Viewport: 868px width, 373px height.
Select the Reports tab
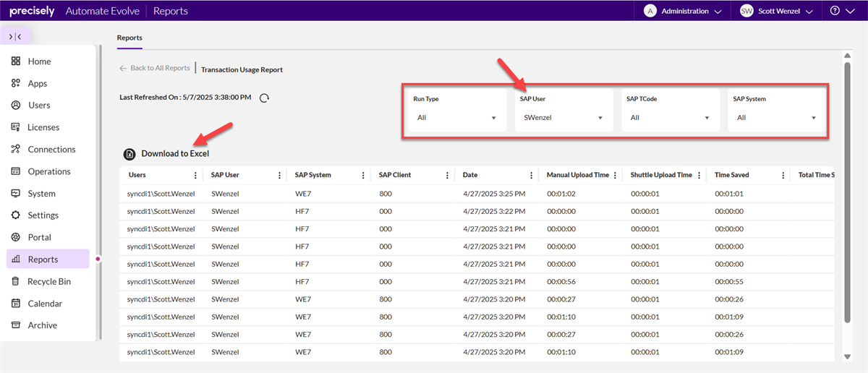tap(129, 38)
